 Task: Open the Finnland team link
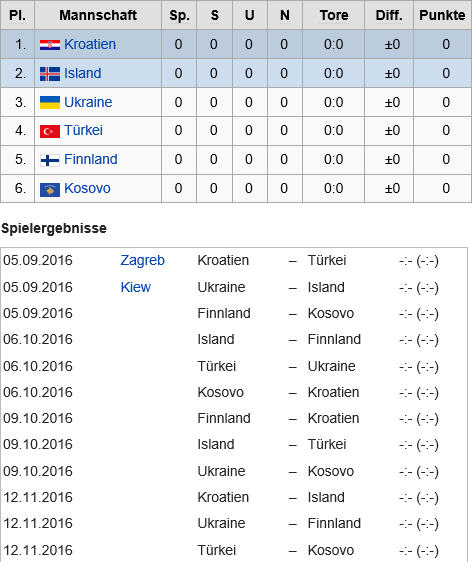(91, 159)
